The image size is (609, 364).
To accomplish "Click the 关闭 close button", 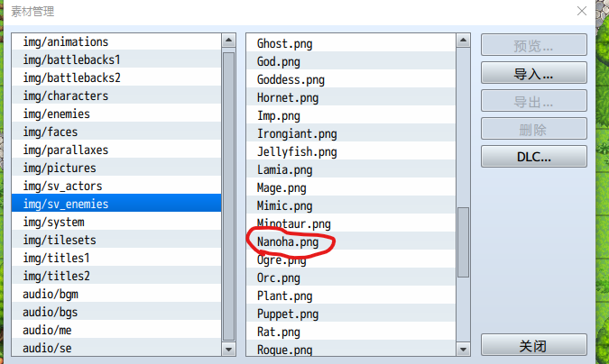I will pyautogui.click(x=533, y=344).
